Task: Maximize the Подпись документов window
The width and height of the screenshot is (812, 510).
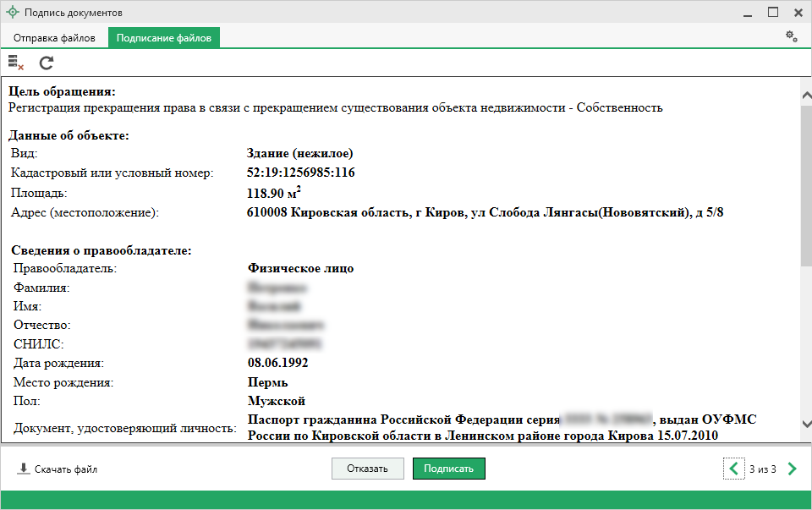Action: [x=773, y=13]
